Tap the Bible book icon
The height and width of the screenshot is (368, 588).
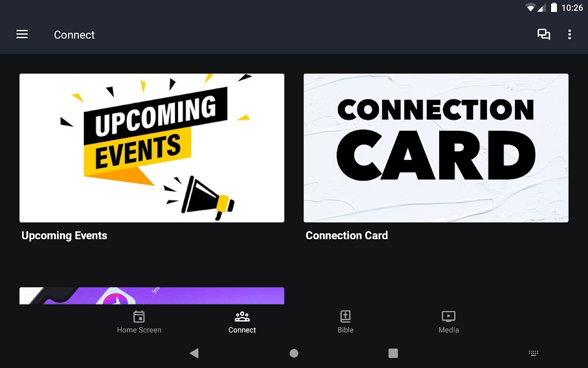pos(345,316)
